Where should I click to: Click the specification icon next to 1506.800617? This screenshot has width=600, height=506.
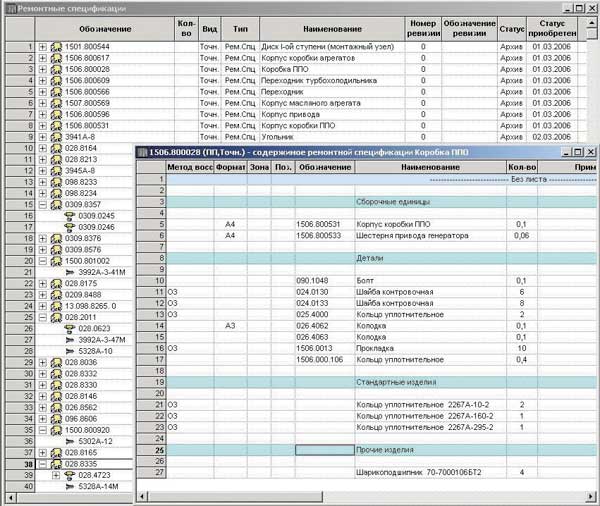click(x=56, y=58)
